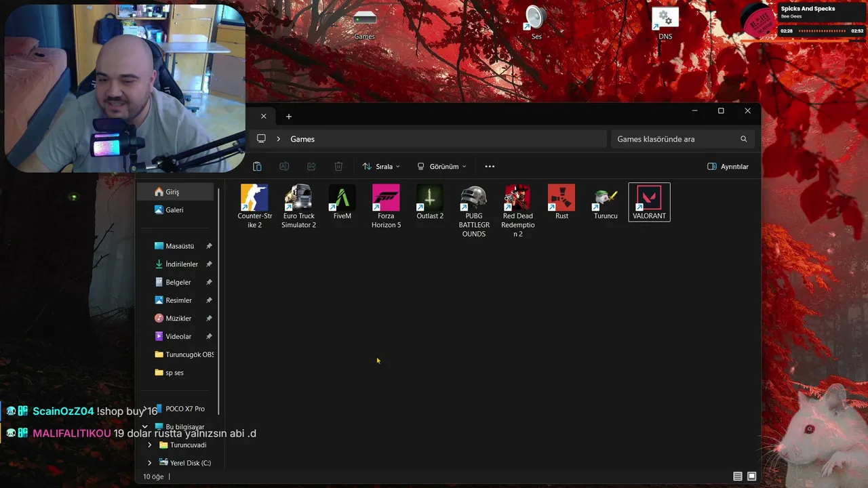
Task: Collapse the Bu bilgisayar tree node
Action: tap(144, 427)
